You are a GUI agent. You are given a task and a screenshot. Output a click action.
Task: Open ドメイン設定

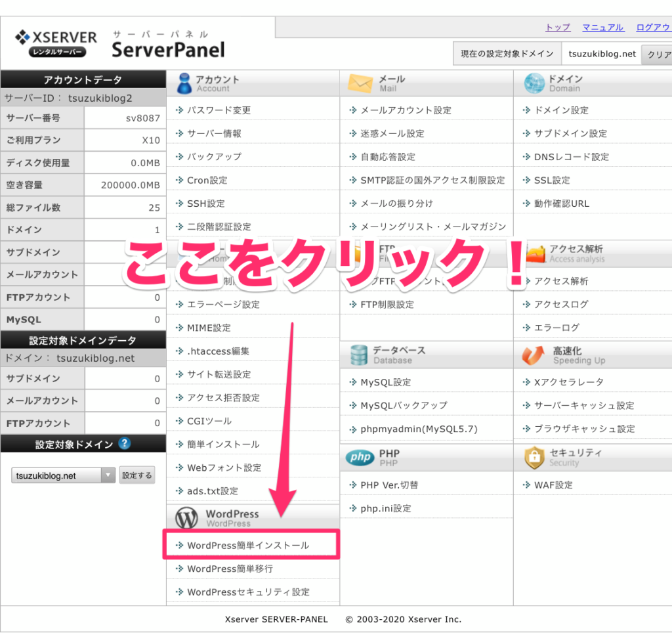coord(562,110)
